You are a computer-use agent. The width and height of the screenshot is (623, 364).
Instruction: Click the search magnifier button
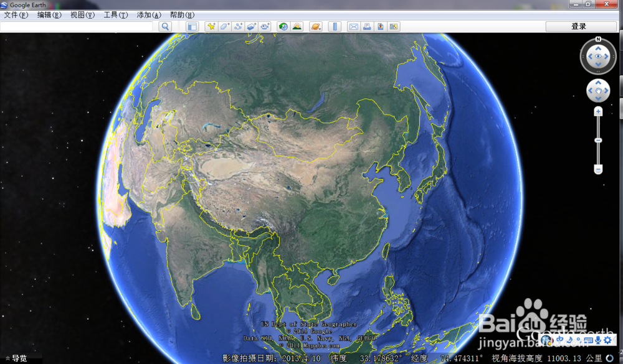165,27
